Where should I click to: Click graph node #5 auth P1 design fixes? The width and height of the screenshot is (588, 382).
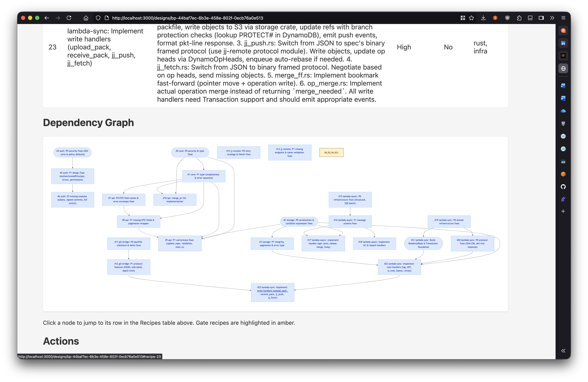point(72,176)
